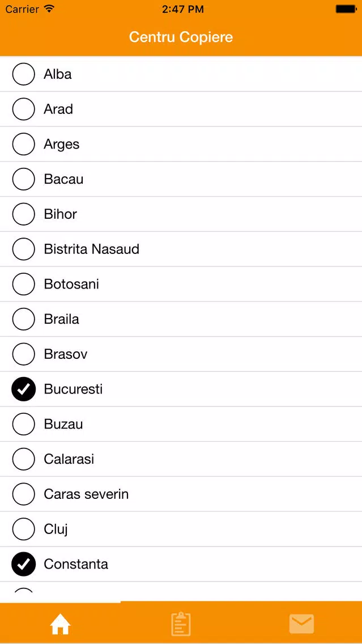
Task: Uncheck the Bucuresti checkmark circle
Action: [24, 389]
